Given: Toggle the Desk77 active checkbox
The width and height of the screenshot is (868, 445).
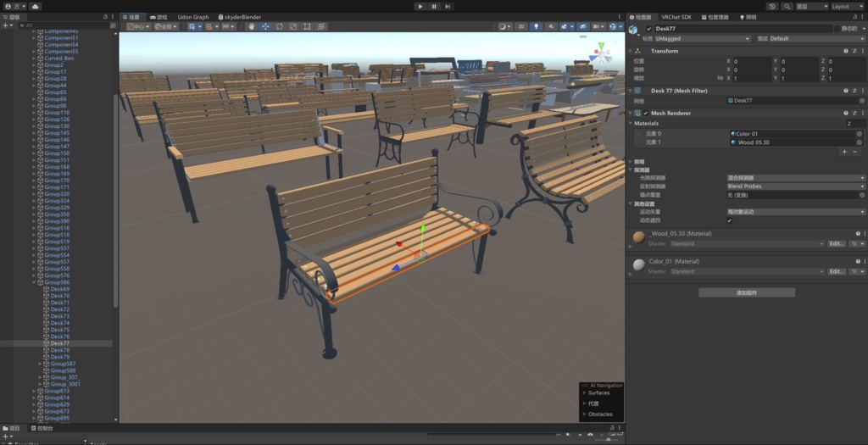Looking at the screenshot, I should 648,29.
